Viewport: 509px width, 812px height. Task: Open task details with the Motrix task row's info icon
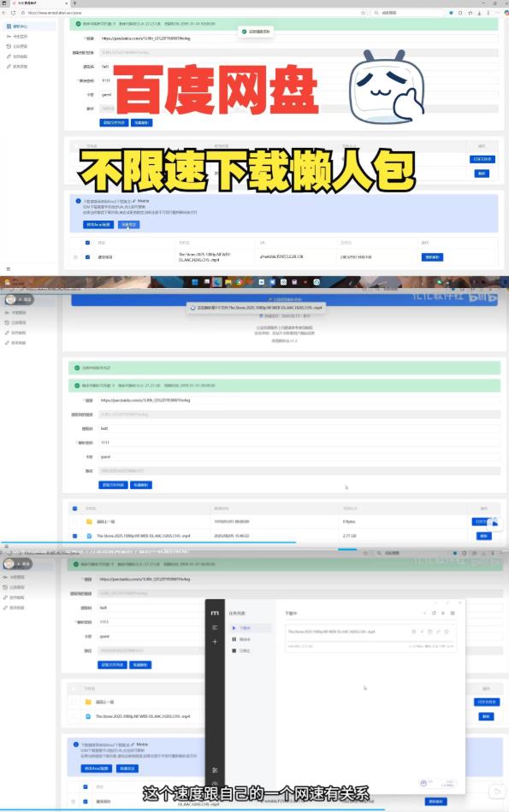pyautogui.click(x=447, y=632)
